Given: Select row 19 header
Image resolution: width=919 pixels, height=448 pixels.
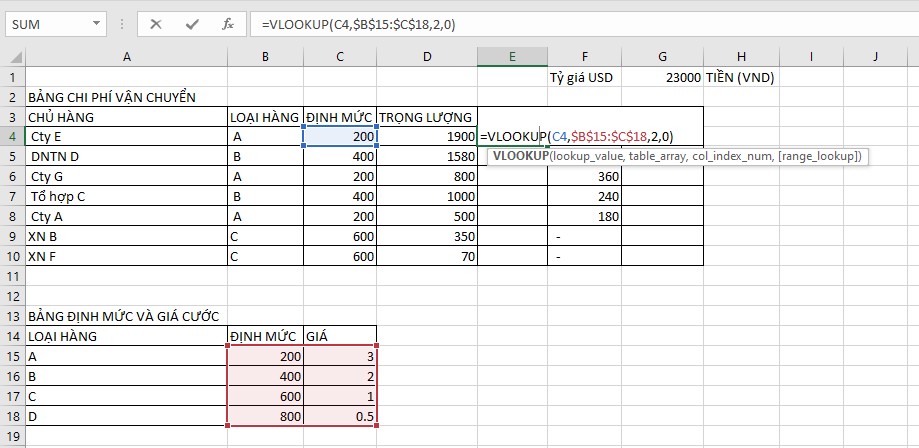Looking at the screenshot, I should [x=13, y=436].
